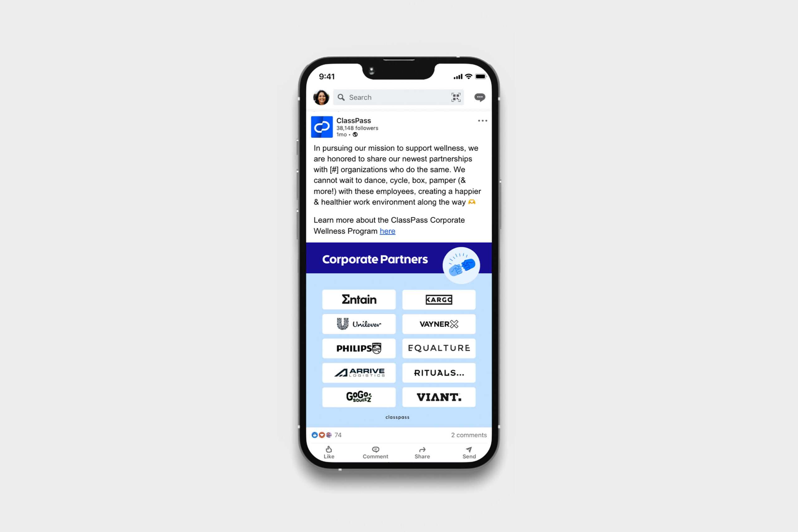Image resolution: width=798 pixels, height=532 pixels.
Task: Expand the 2 comments section
Action: click(x=468, y=434)
